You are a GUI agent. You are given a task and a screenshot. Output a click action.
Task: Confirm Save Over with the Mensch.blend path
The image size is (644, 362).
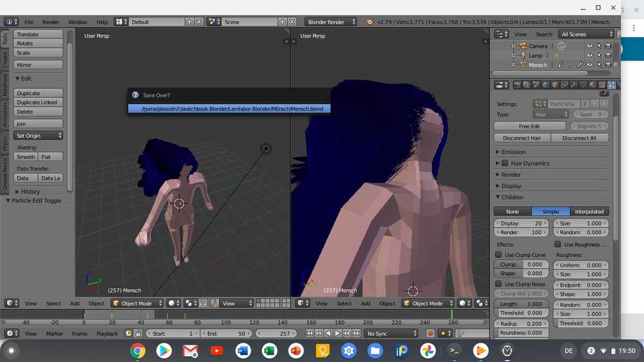(232, 109)
